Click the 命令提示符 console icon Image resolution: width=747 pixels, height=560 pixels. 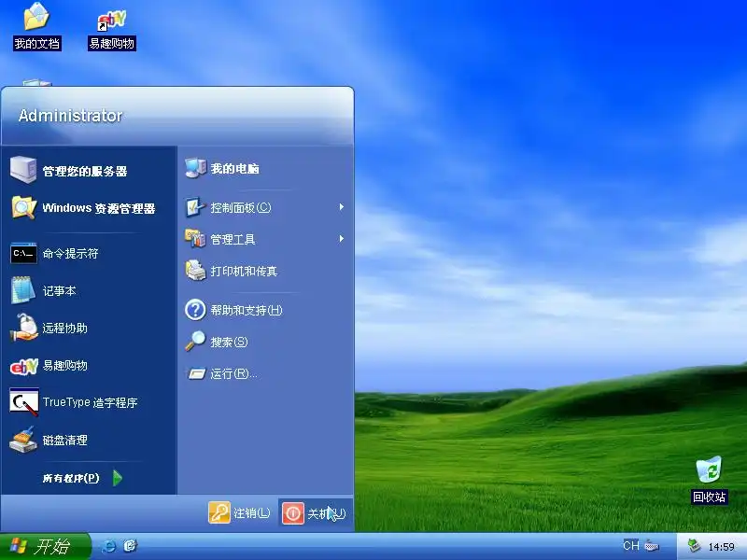[x=23, y=253]
